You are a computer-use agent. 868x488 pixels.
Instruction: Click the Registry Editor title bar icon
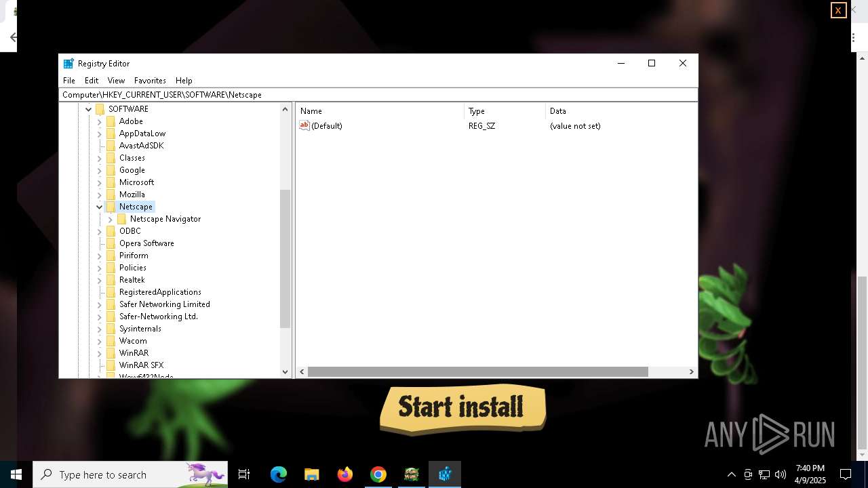(68, 64)
